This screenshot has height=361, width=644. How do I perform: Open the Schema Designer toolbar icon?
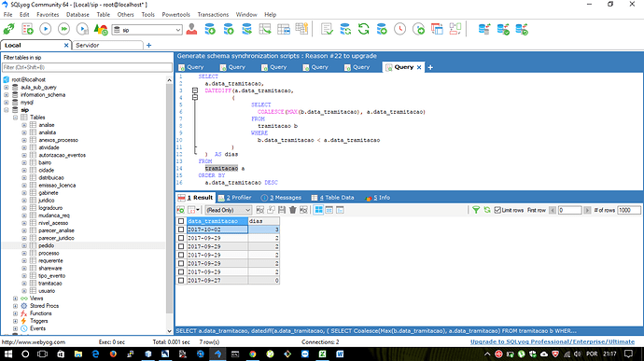455,29
